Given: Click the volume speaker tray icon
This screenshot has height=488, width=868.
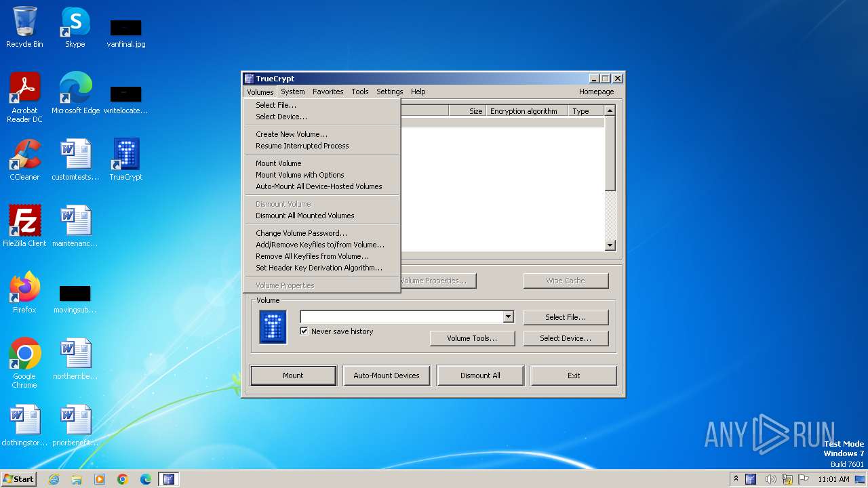Looking at the screenshot, I should tap(770, 479).
